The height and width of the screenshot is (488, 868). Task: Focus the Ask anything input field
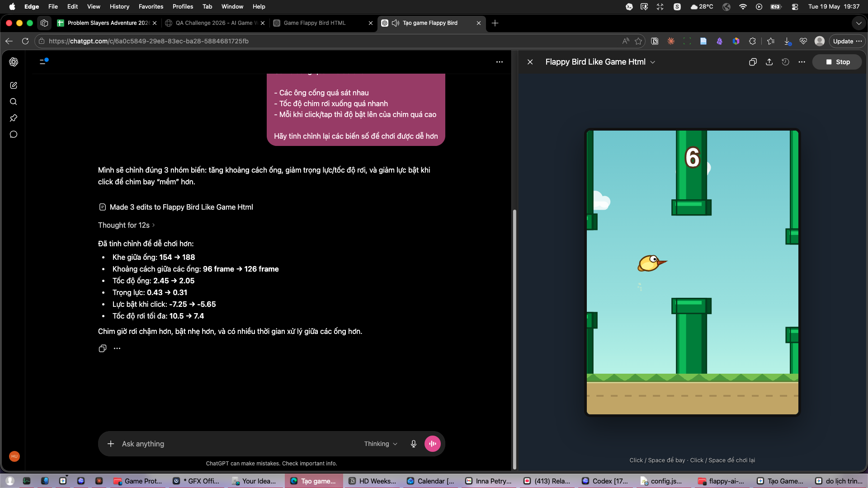(240, 444)
